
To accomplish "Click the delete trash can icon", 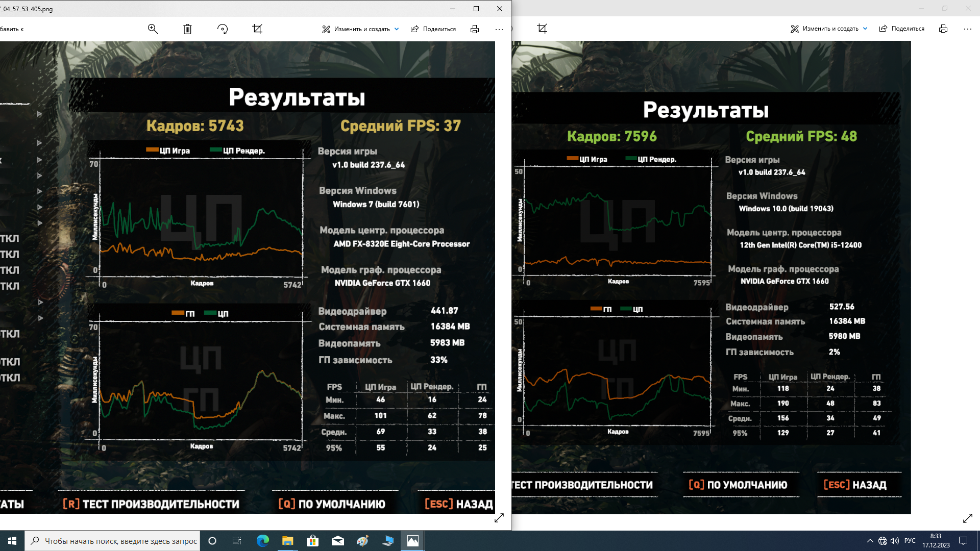I will click(187, 29).
